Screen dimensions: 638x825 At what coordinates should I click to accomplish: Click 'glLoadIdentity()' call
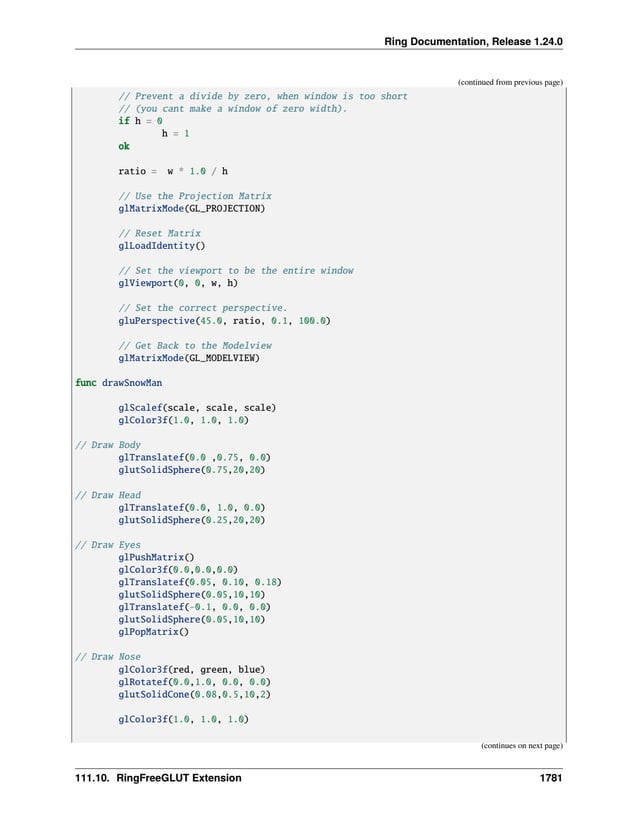coord(161,246)
